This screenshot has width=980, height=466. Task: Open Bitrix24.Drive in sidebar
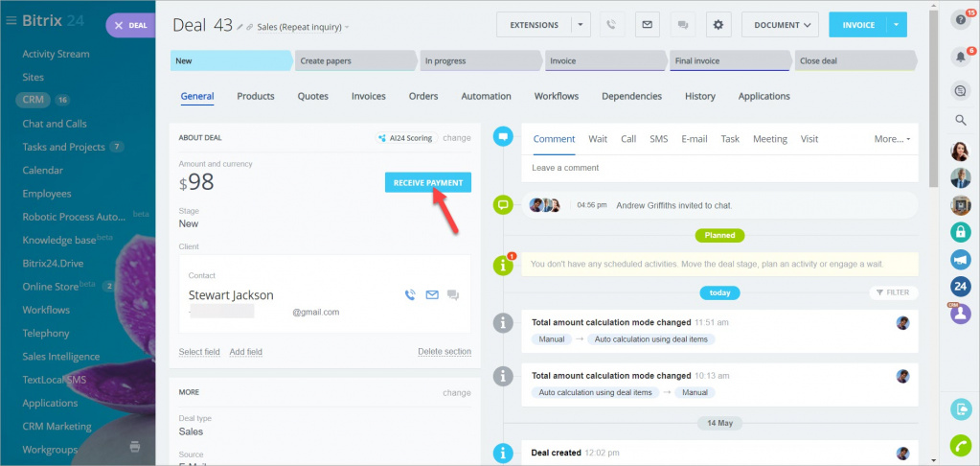53,264
